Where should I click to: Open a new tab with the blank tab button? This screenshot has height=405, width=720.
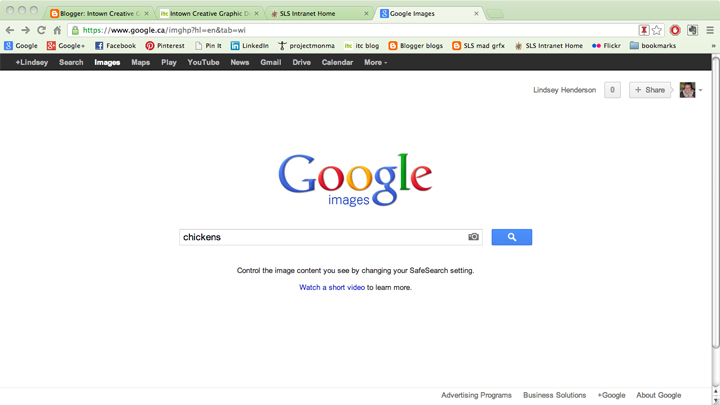point(495,14)
